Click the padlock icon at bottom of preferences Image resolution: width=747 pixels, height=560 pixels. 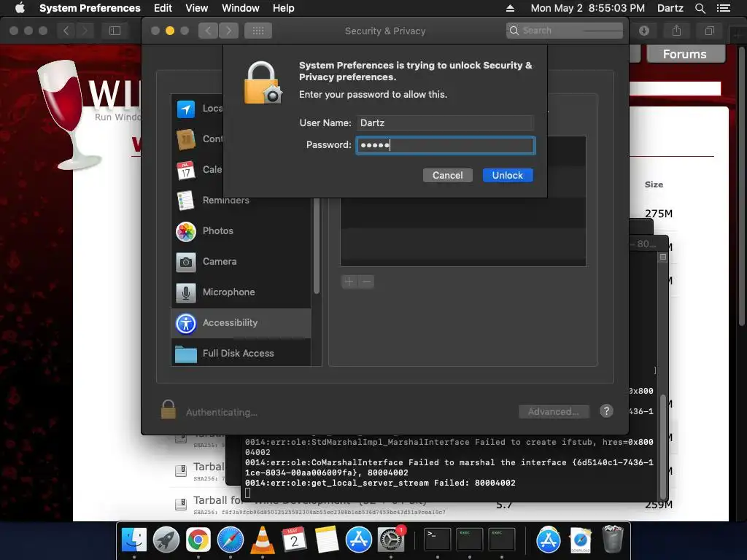169,410
